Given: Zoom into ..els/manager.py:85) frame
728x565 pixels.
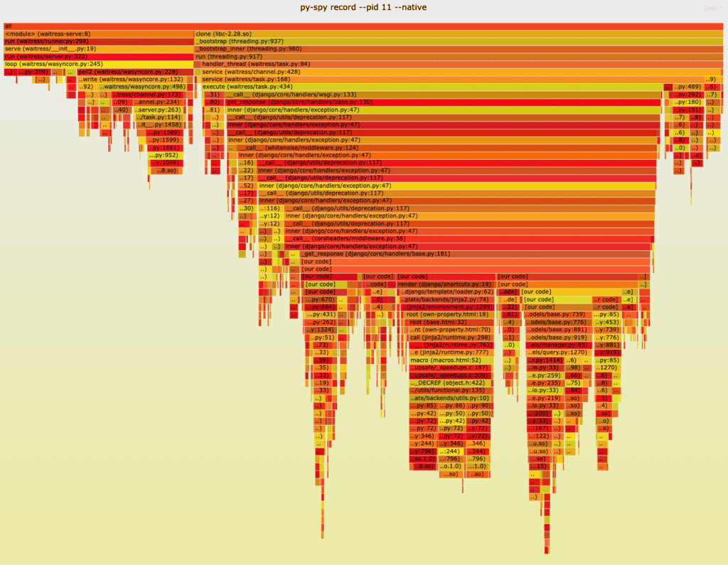Looking at the screenshot, I should coord(560,345).
